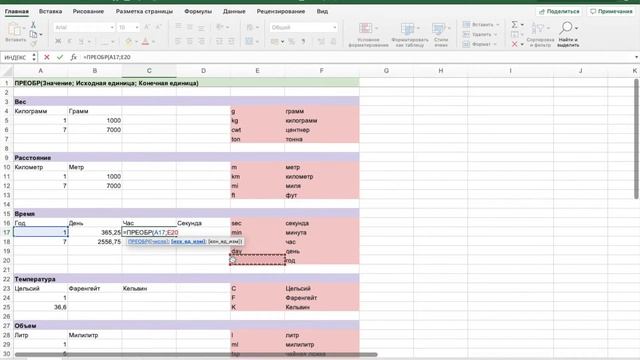Expand the Insert cells (Вставить) dropdown

[498, 25]
